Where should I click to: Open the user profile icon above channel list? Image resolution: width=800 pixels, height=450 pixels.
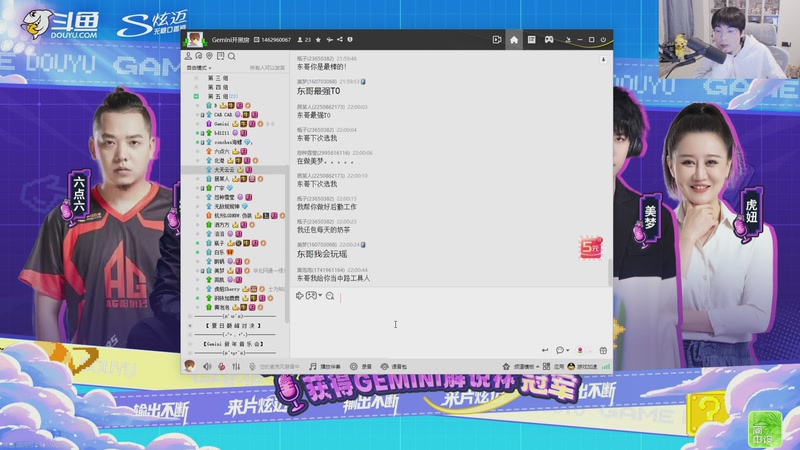188,56
